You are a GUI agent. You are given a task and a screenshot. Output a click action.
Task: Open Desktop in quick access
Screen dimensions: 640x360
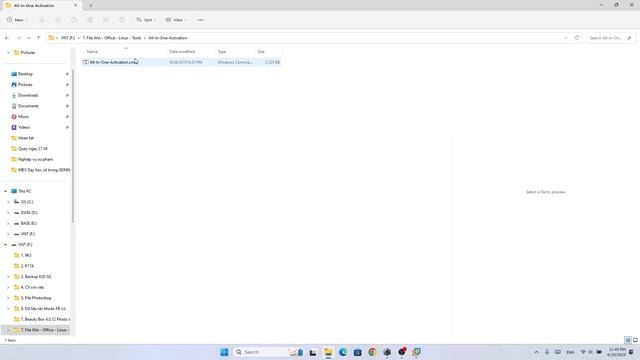pyautogui.click(x=25, y=74)
